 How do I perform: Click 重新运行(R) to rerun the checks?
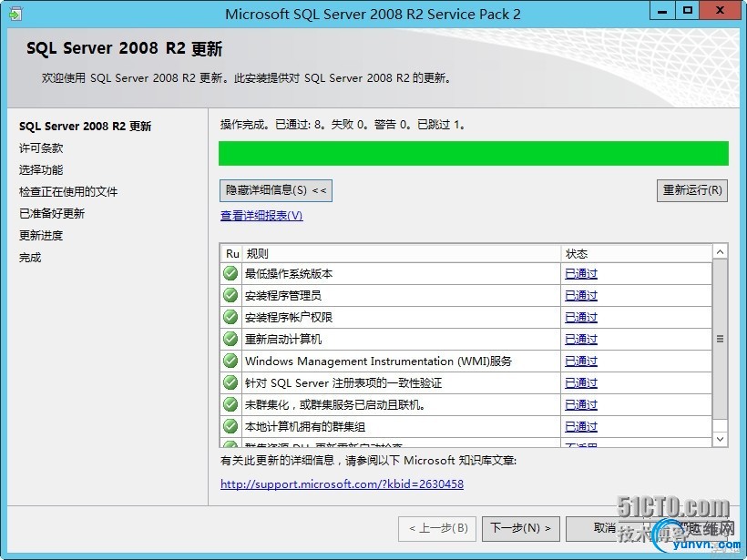(x=692, y=190)
